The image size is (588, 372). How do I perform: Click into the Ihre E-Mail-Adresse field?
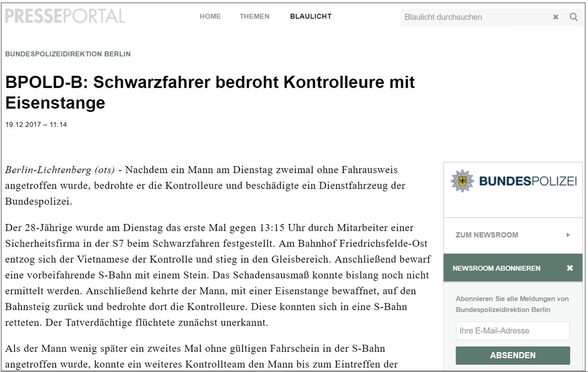(513, 331)
